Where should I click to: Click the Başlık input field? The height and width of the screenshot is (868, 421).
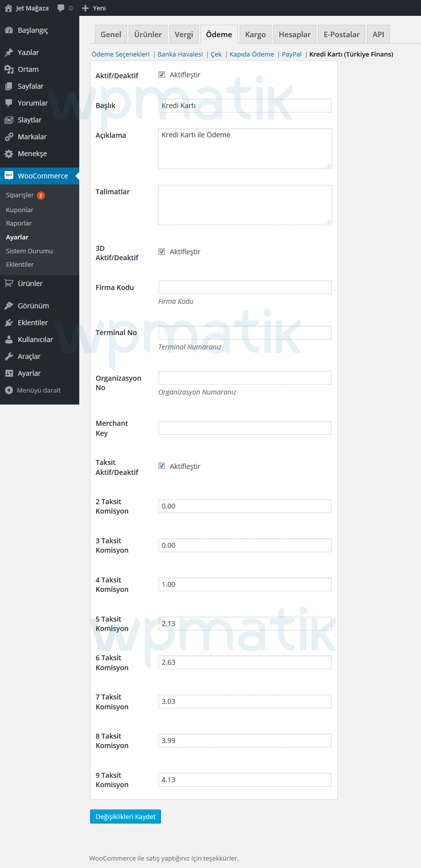pos(245,106)
